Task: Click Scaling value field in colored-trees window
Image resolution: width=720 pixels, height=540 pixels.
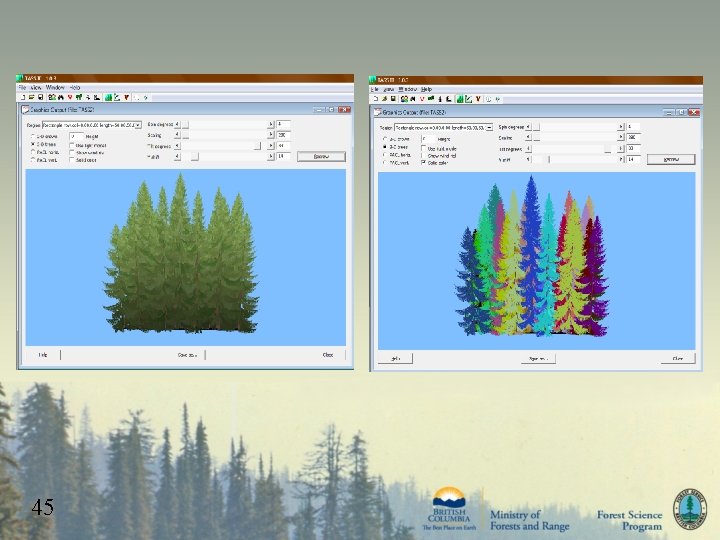Action: 634,137
